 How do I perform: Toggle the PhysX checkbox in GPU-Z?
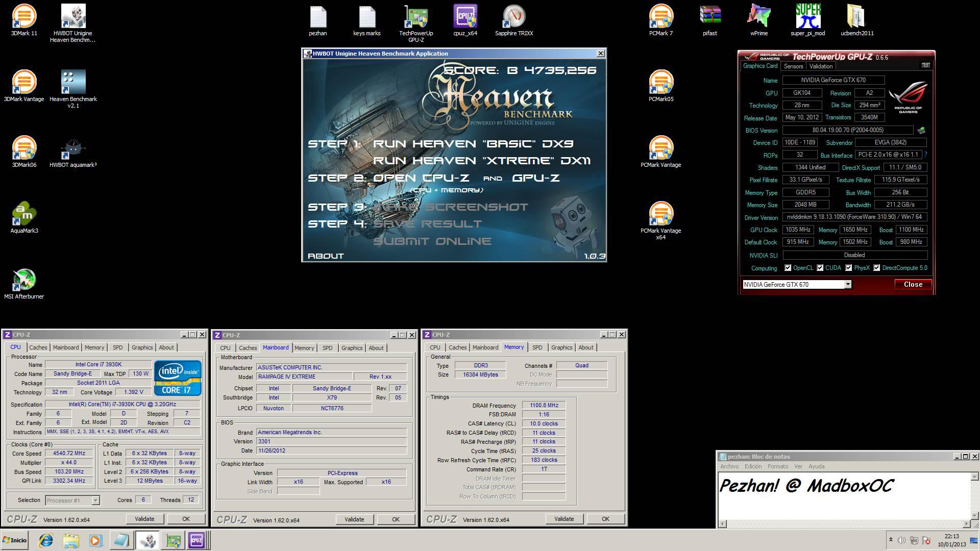point(849,268)
